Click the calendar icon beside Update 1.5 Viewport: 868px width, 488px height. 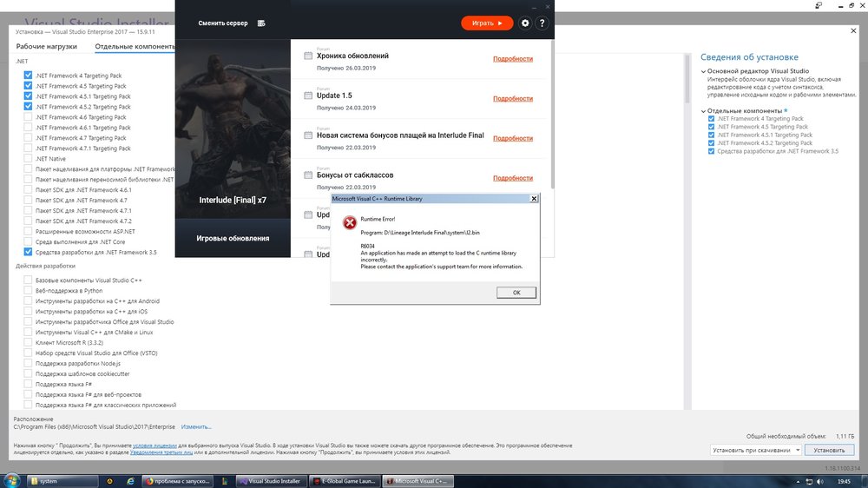point(308,96)
